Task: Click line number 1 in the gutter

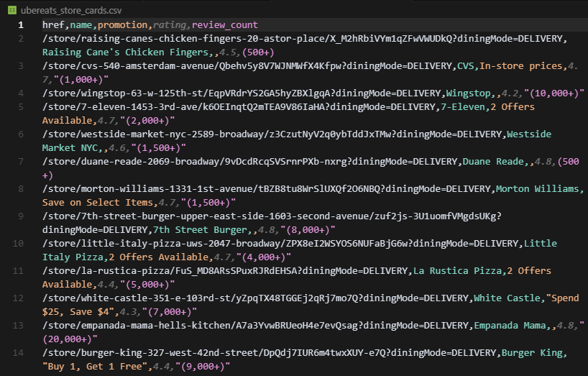Action: [21, 24]
